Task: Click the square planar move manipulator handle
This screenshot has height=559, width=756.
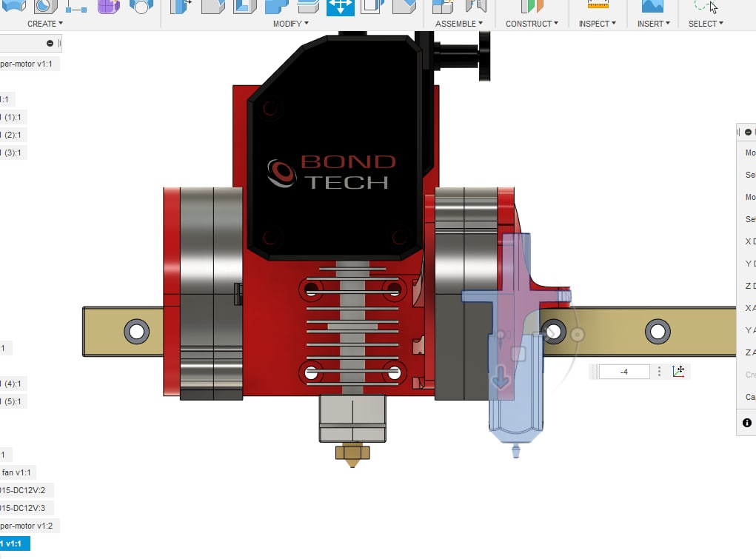Action: tap(518, 353)
